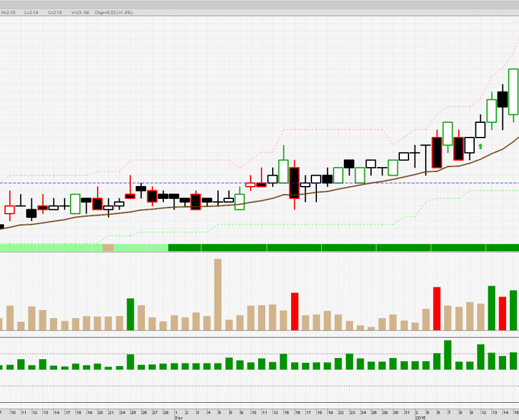Click the tallest green bar in bottom indicator

(x=448, y=354)
